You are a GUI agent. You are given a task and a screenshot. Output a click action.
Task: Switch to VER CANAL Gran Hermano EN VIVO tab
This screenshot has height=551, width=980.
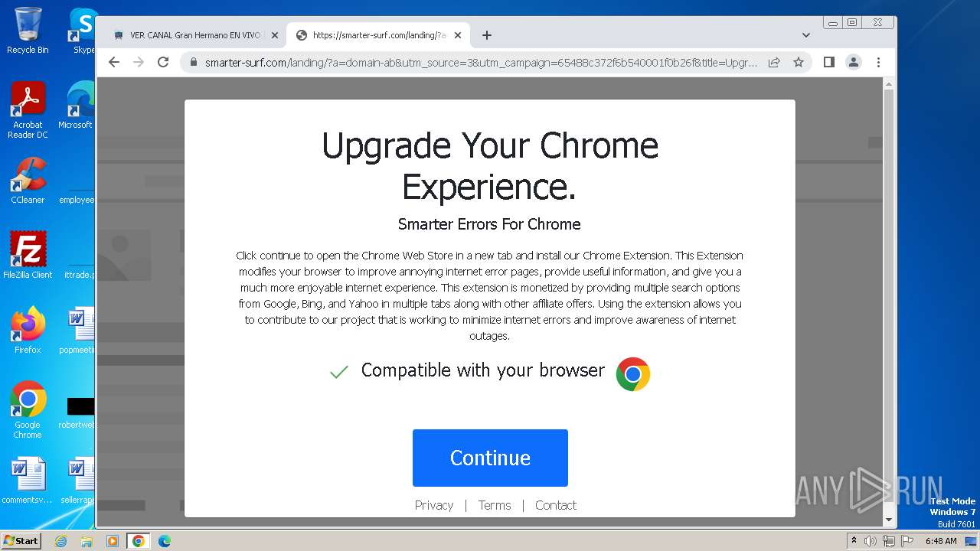[194, 35]
